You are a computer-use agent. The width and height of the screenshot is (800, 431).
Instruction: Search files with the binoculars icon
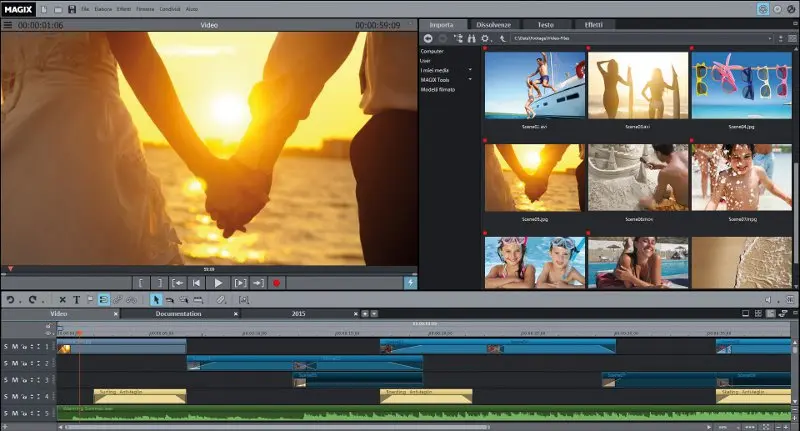tap(471, 38)
